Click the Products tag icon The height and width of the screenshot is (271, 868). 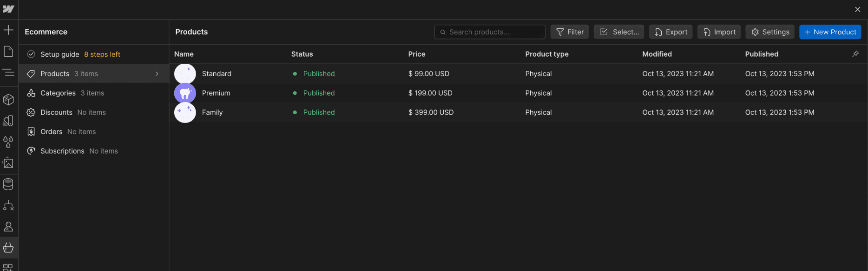tap(31, 74)
